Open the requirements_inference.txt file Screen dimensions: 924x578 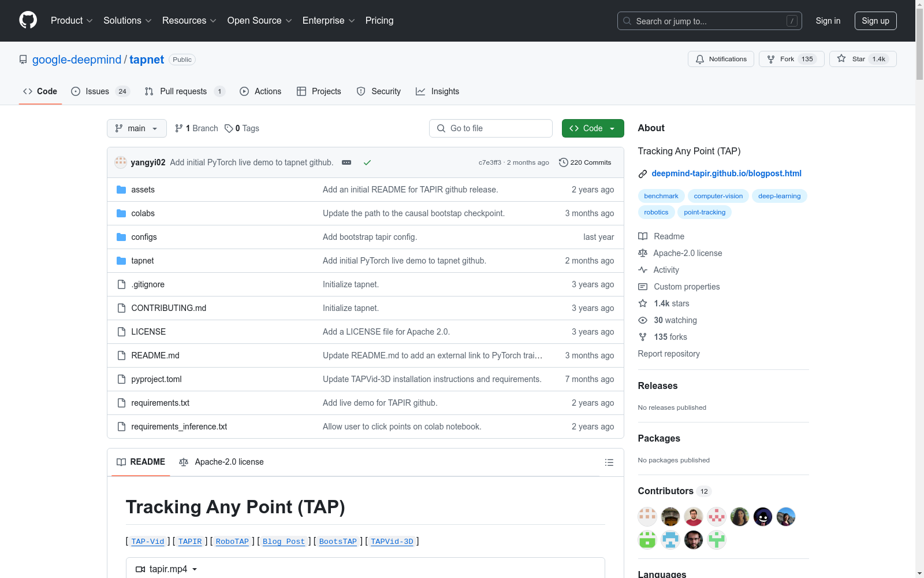(179, 427)
